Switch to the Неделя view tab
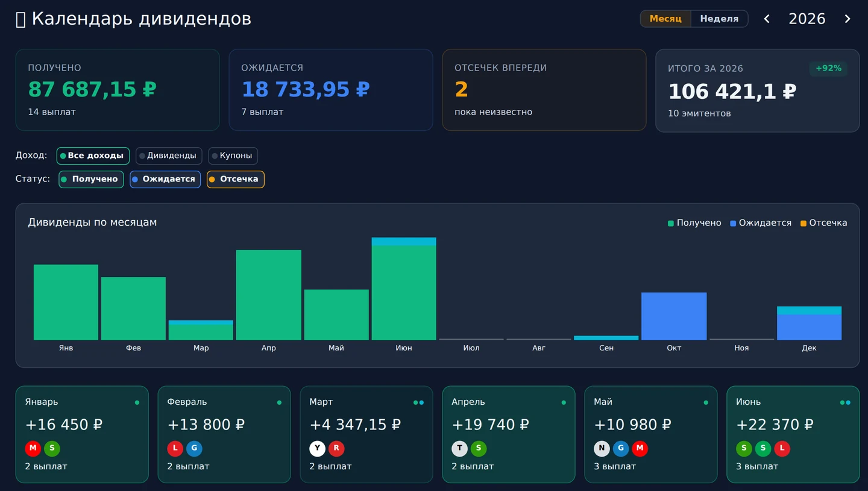Image resolution: width=868 pixels, height=491 pixels. 719,19
